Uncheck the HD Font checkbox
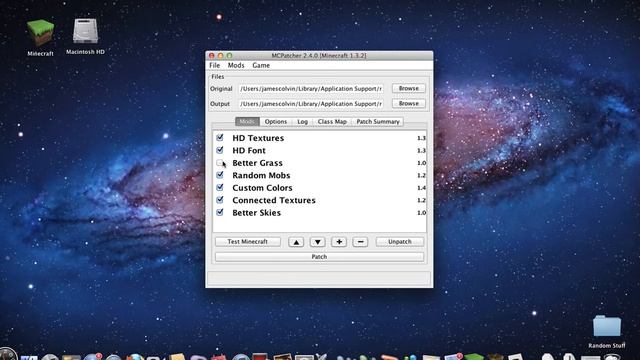 [220, 150]
